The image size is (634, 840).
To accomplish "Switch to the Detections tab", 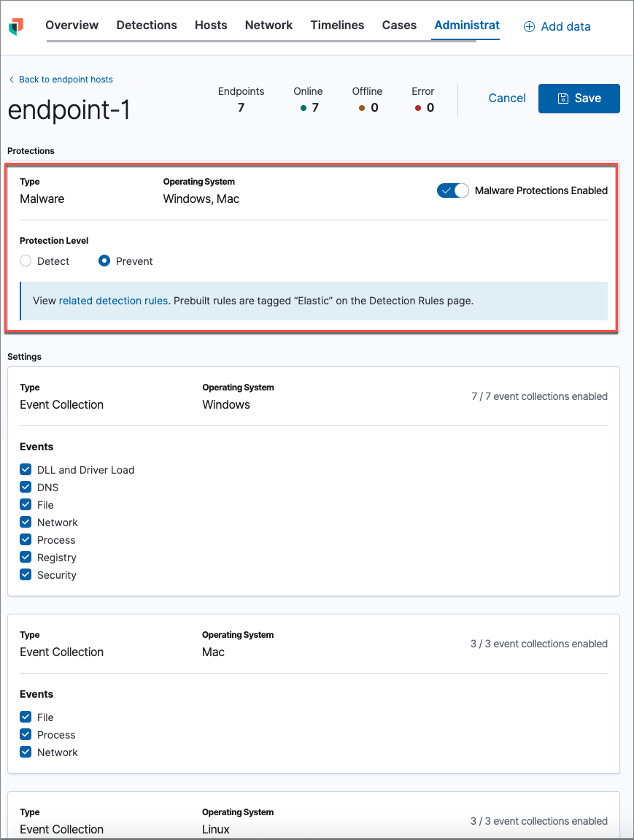I will pos(147,25).
